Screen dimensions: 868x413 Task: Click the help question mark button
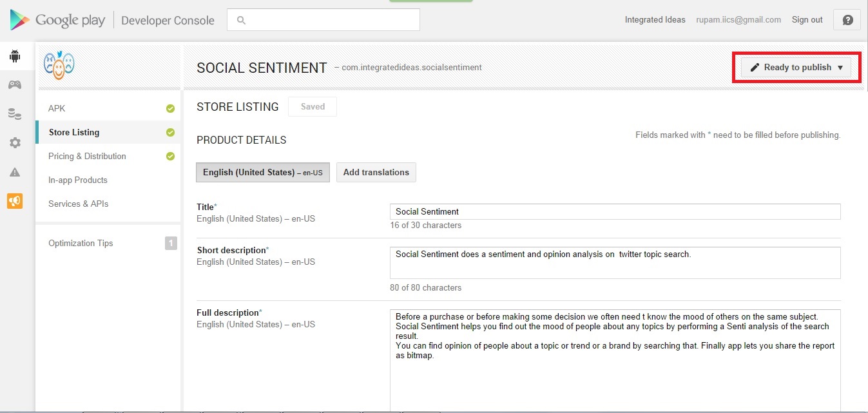(847, 20)
